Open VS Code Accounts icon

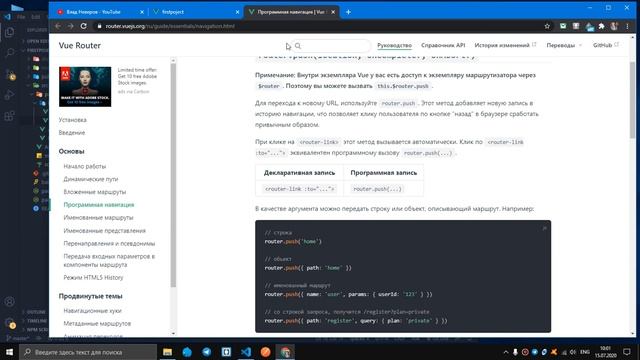pyautogui.click(x=9, y=302)
